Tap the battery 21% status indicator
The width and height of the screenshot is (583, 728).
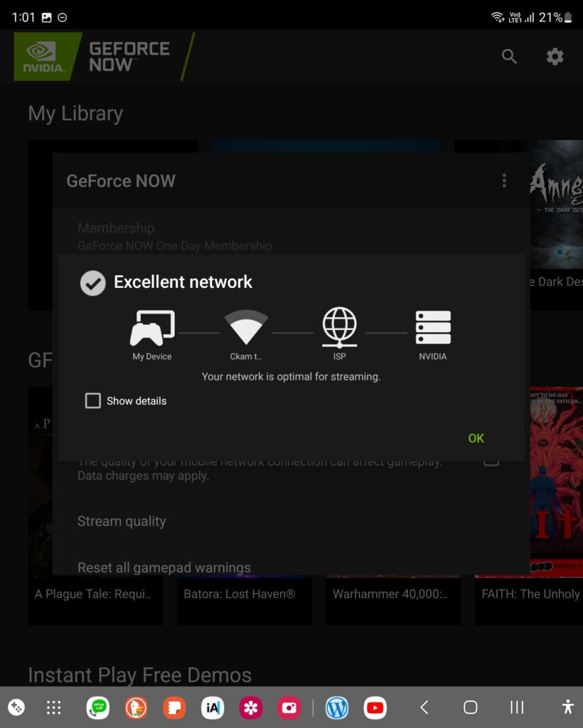pos(555,18)
